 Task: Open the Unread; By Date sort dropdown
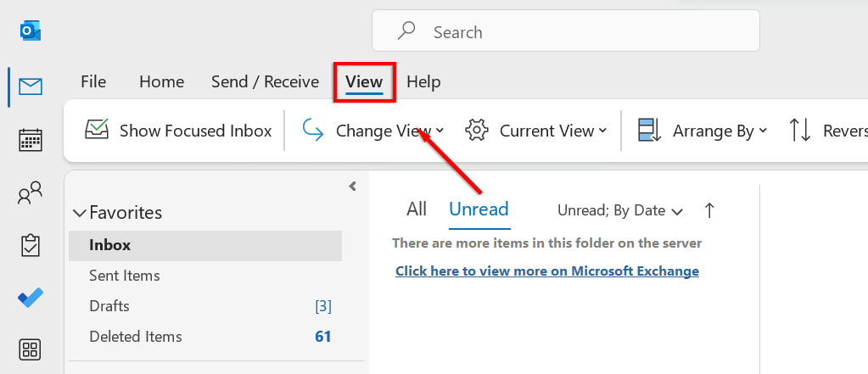(x=620, y=210)
